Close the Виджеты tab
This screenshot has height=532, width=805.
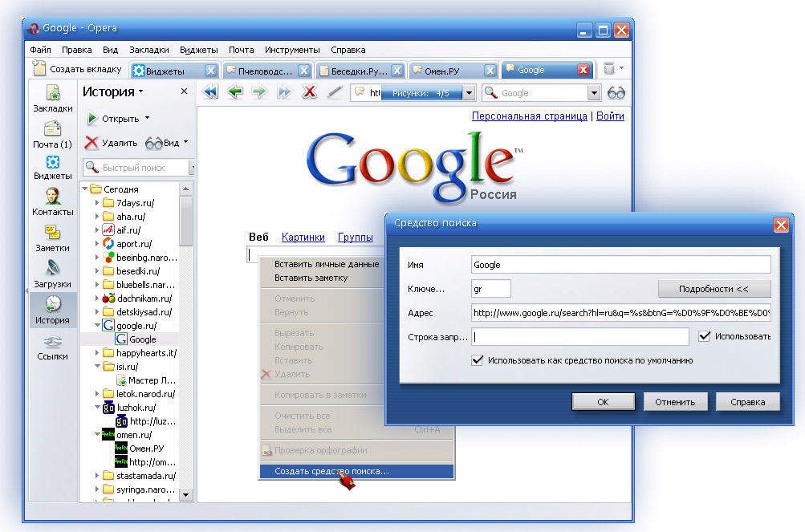pos(210,71)
